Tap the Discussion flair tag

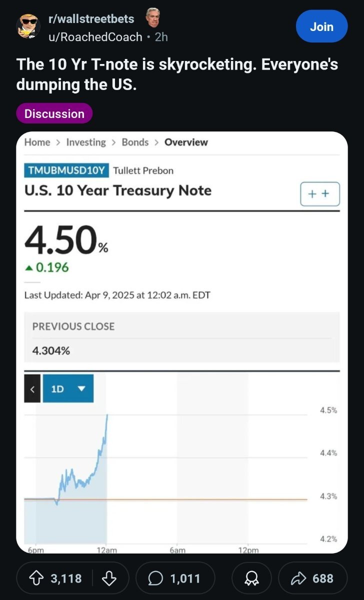(54, 113)
